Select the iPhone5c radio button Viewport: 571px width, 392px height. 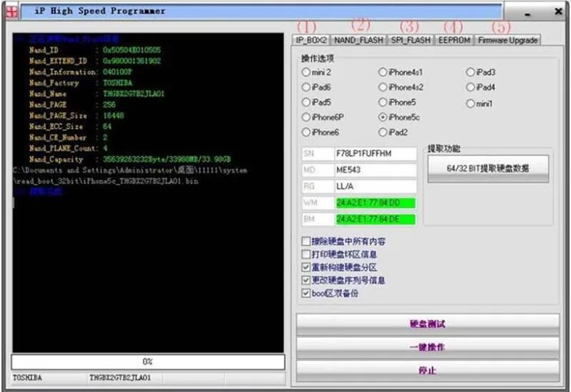[399, 117]
